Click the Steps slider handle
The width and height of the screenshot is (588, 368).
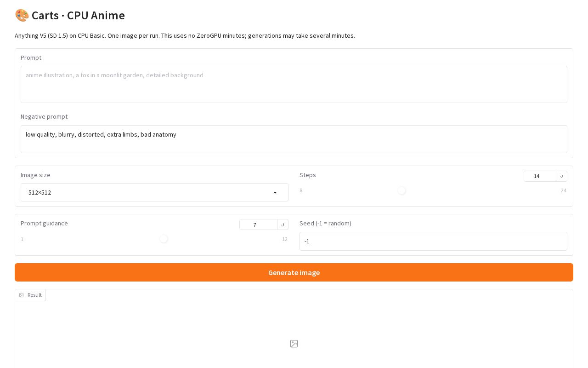coord(401,190)
